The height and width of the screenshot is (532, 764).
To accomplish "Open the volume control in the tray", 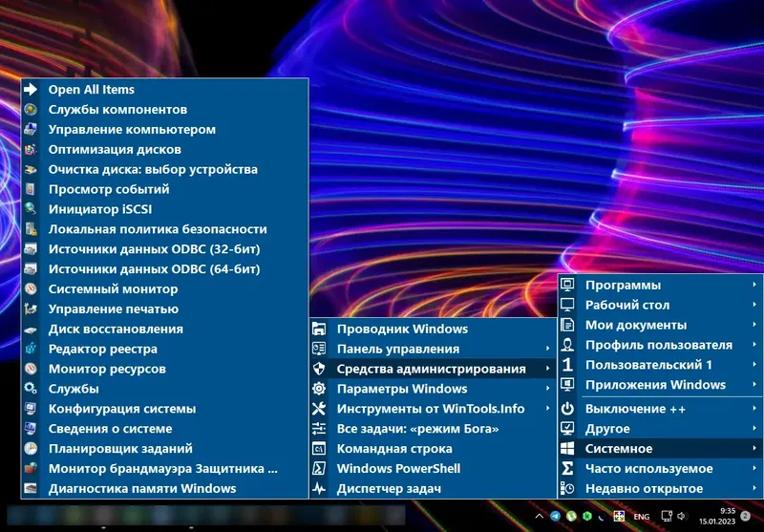I will click(682, 516).
